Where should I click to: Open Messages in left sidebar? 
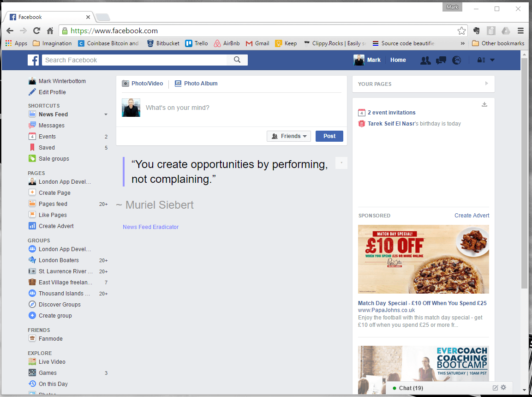[x=52, y=126]
